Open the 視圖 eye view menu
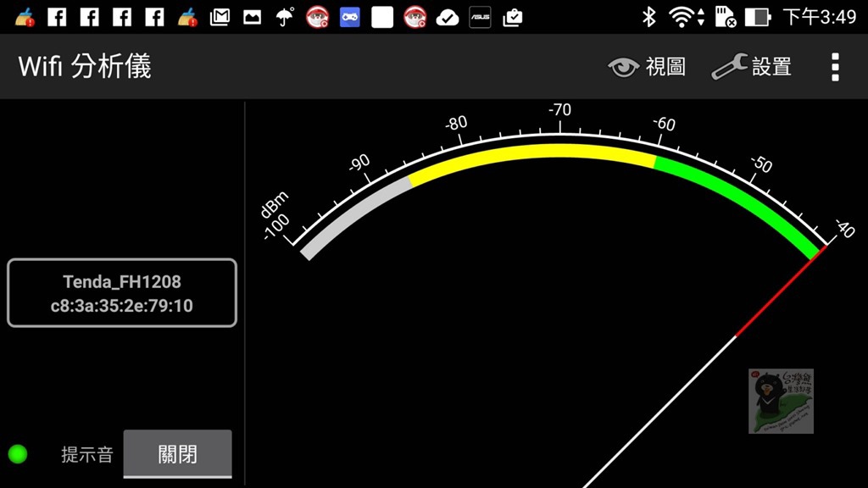Image resolution: width=868 pixels, height=488 pixels. 647,67
